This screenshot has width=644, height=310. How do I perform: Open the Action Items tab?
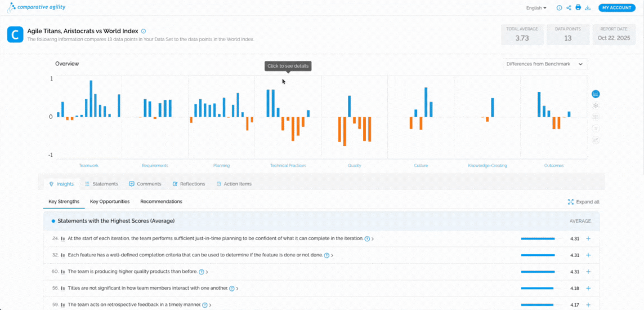(234, 184)
